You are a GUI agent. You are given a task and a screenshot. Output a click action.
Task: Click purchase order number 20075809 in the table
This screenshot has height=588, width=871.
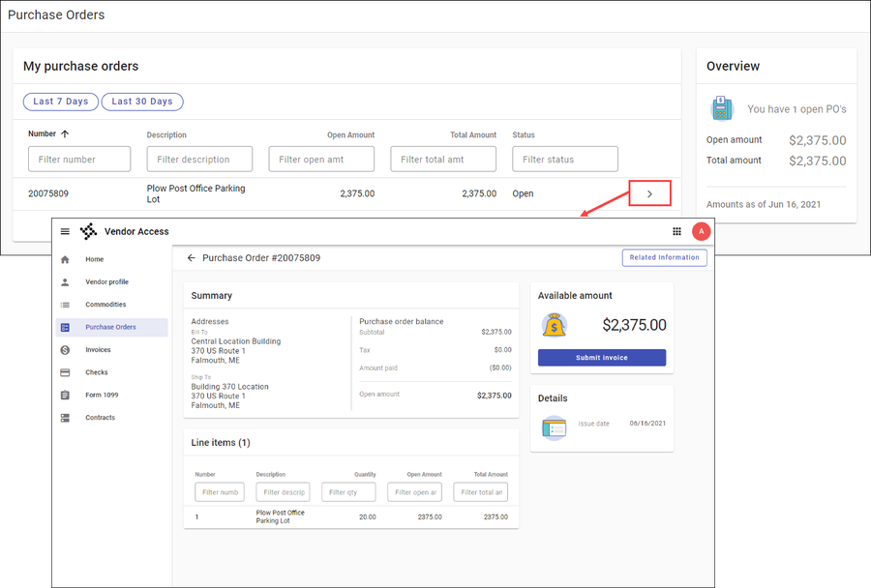(x=48, y=193)
